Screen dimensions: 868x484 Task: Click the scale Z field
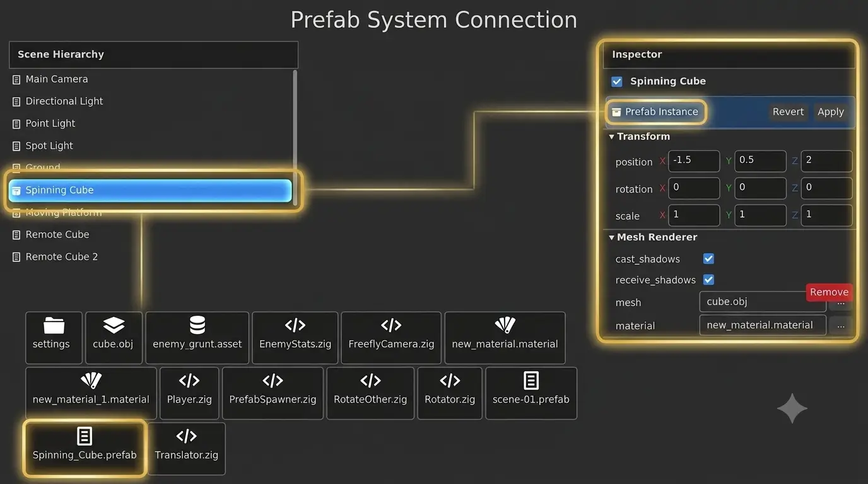826,215
